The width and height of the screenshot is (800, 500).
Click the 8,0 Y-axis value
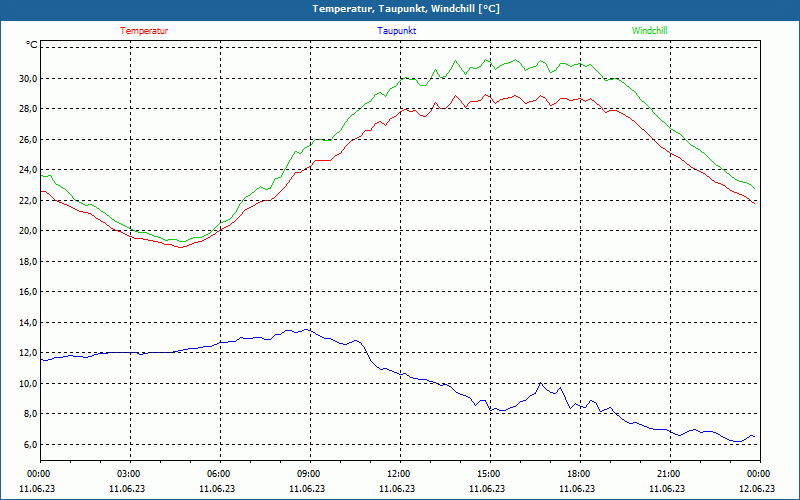tap(30, 414)
